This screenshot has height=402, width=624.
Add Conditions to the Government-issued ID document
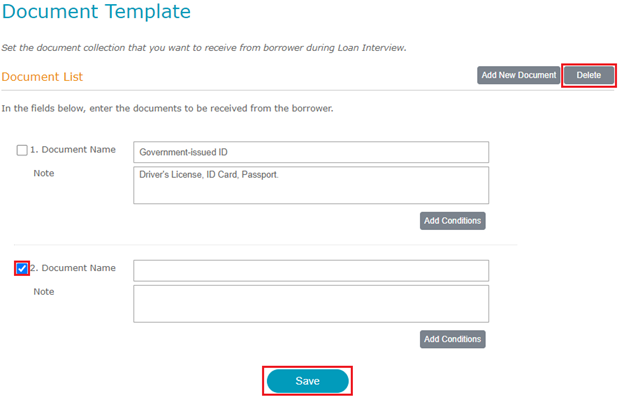point(452,221)
